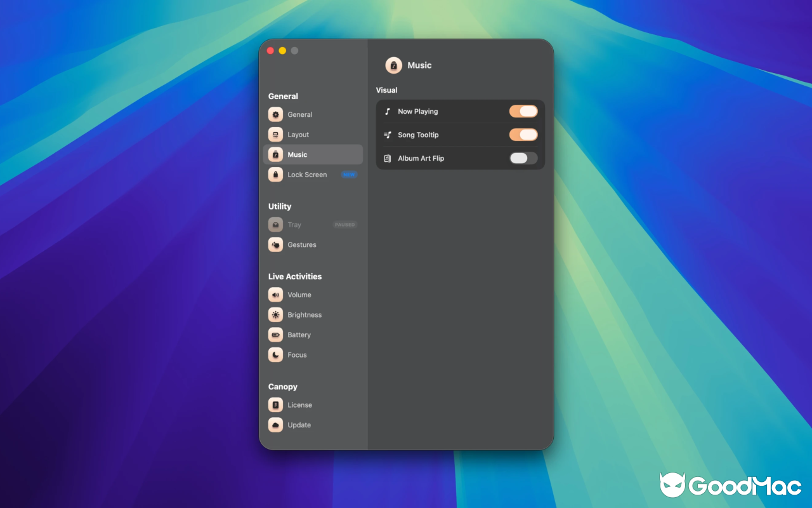Disable the Now Playing switch

point(523,112)
